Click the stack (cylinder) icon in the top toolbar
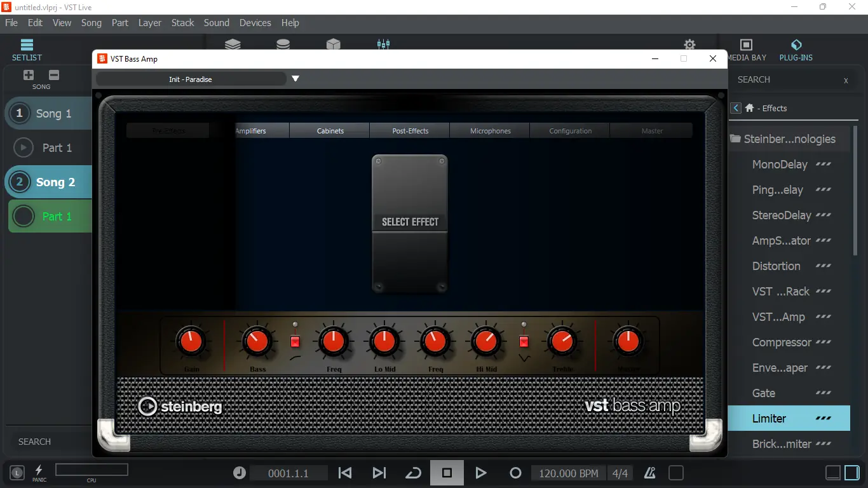This screenshot has width=868, height=488. [283, 44]
